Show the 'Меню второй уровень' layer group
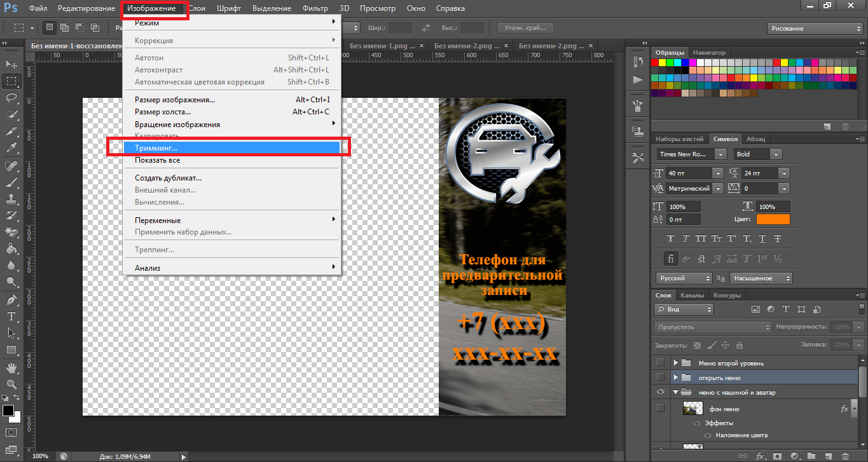The image size is (868, 462). (661, 363)
